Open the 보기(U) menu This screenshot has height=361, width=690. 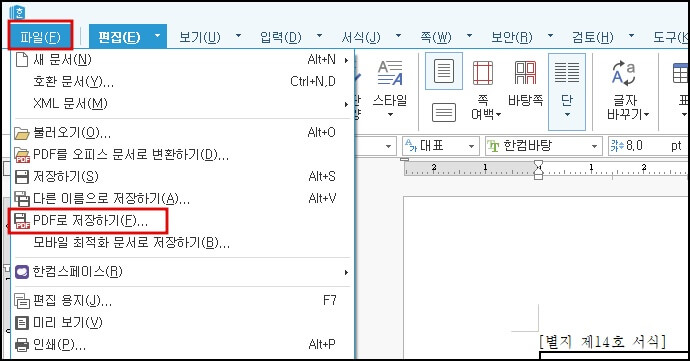(200, 37)
